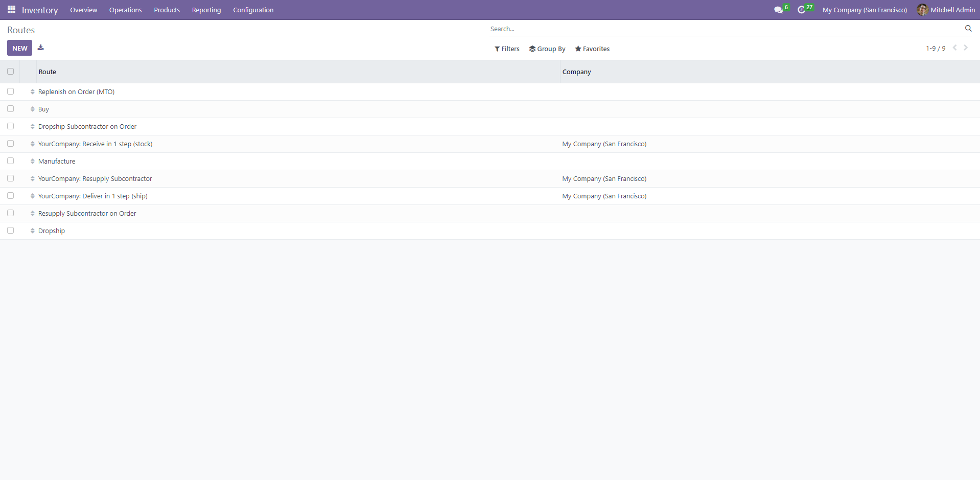The height and width of the screenshot is (480, 980).
Task: Open the Favorites dropdown
Action: point(592,49)
